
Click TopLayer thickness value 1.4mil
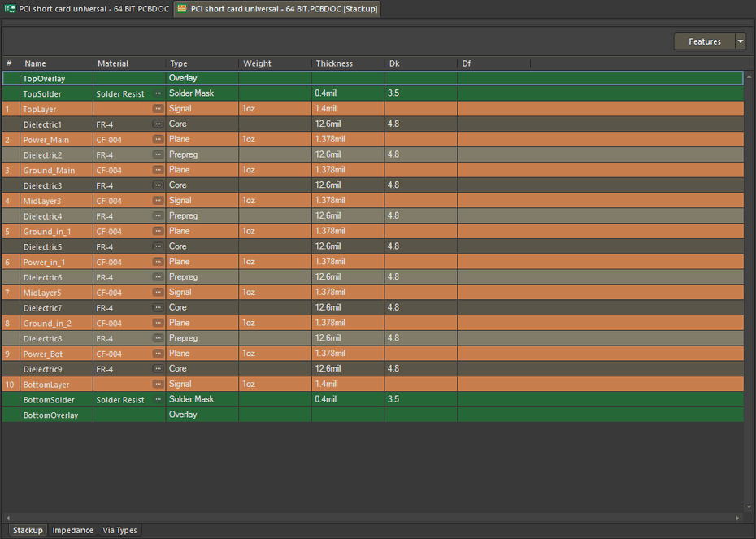pos(325,108)
